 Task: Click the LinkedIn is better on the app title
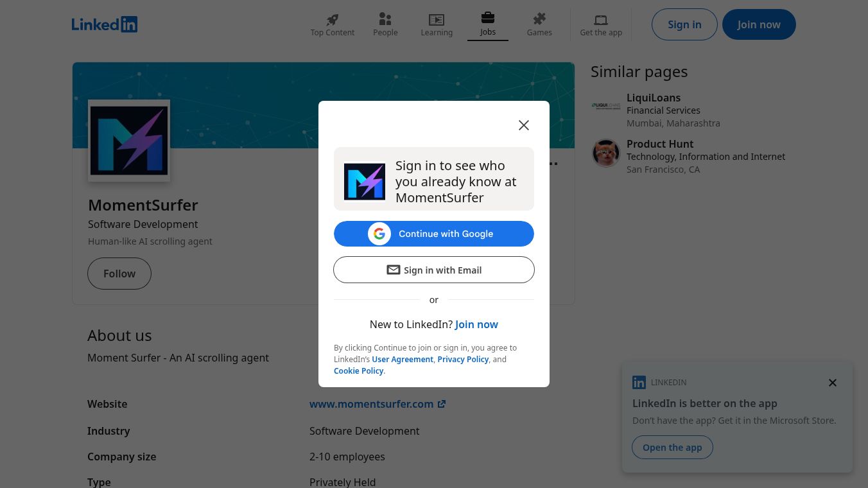tap(705, 403)
